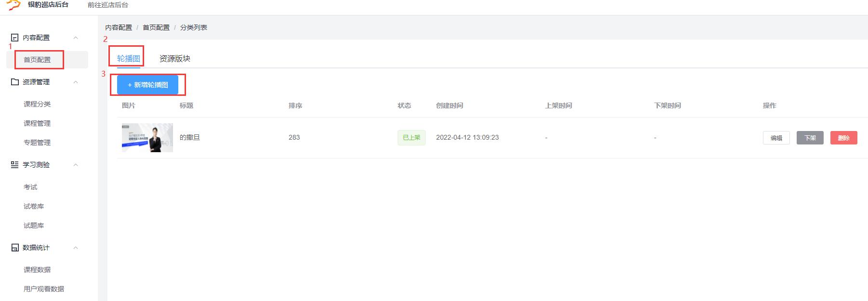The image size is (868, 301).
Task: Open 课程管理 in the sidebar
Action: pyautogui.click(x=37, y=123)
